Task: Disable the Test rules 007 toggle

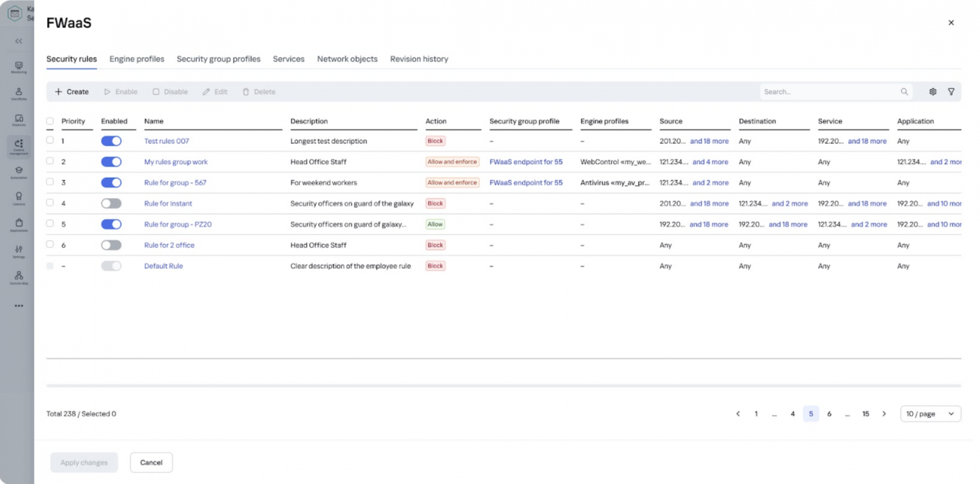Action: coord(111,141)
